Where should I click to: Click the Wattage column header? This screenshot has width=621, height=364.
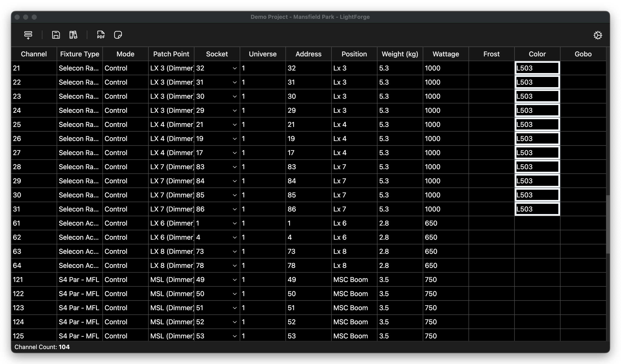446,54
